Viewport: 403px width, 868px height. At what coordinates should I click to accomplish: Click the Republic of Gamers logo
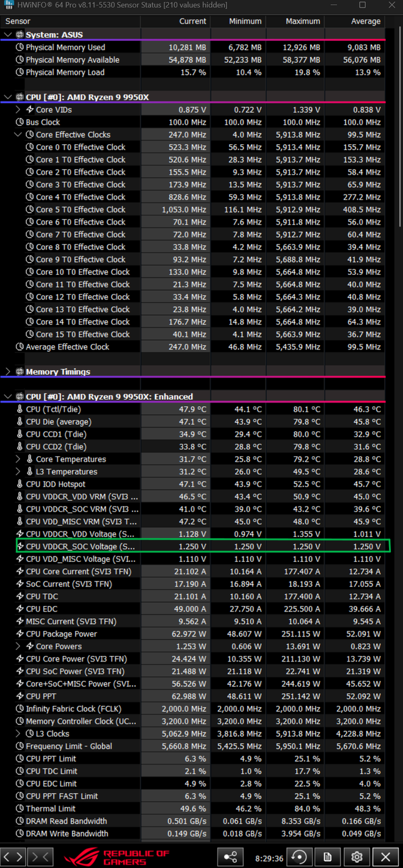click(x=116, y=856)
